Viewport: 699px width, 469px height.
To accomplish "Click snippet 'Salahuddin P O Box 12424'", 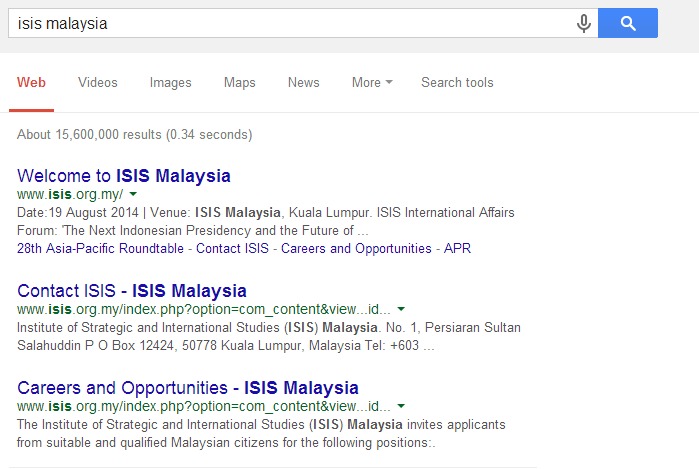I will (x=95, y=346).
